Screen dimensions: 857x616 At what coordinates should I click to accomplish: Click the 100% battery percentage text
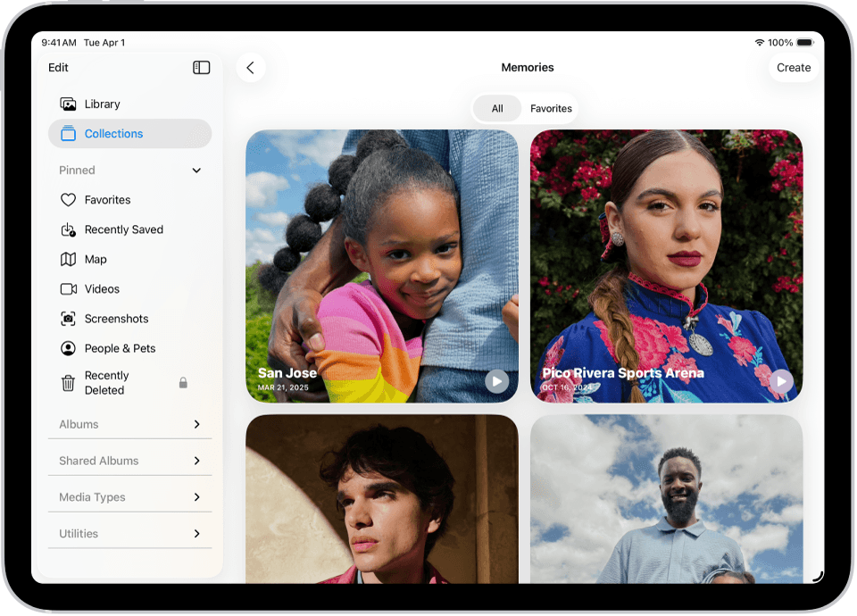pos(780,43)
